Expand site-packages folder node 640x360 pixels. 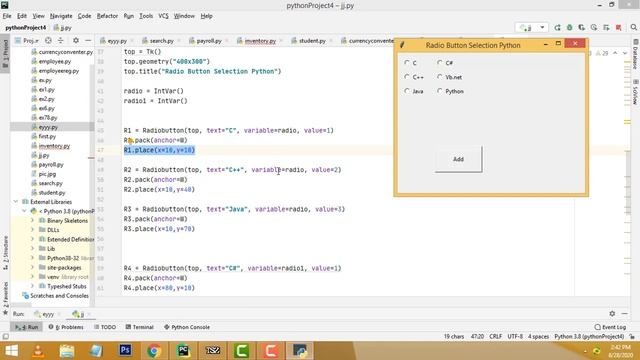pyautogui.click(x=32, y=267)
